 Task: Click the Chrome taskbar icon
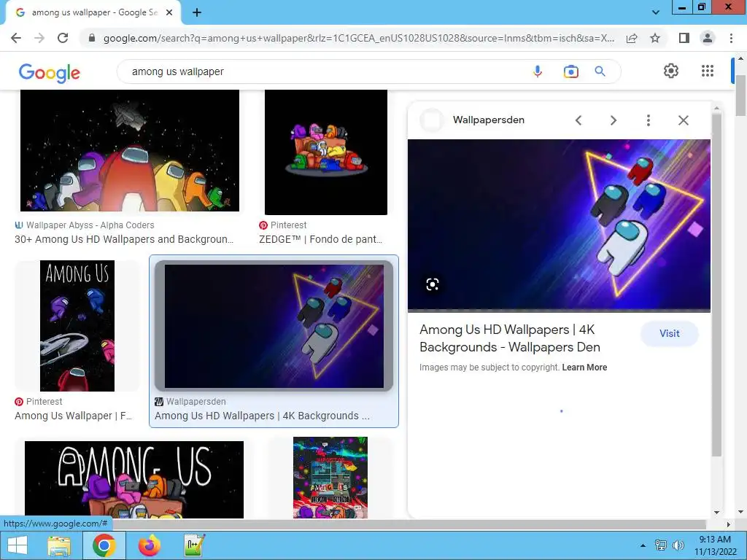pyautogui.click(x=104, y=545)
